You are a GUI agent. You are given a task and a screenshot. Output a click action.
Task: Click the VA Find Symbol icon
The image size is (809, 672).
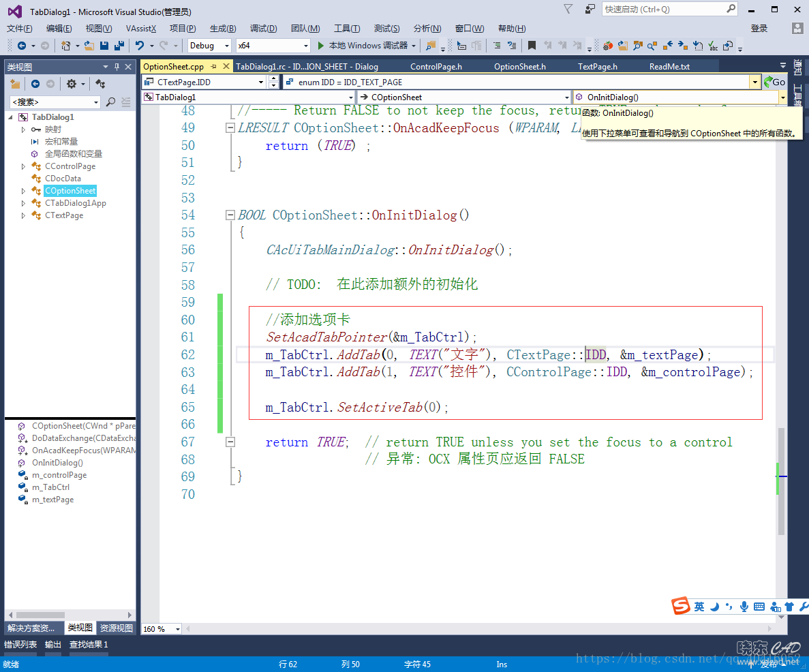[x=638, y=46]
